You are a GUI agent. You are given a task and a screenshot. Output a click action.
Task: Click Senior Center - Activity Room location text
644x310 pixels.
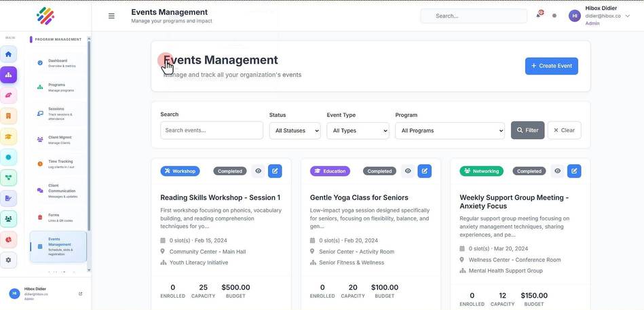[356, 252]
